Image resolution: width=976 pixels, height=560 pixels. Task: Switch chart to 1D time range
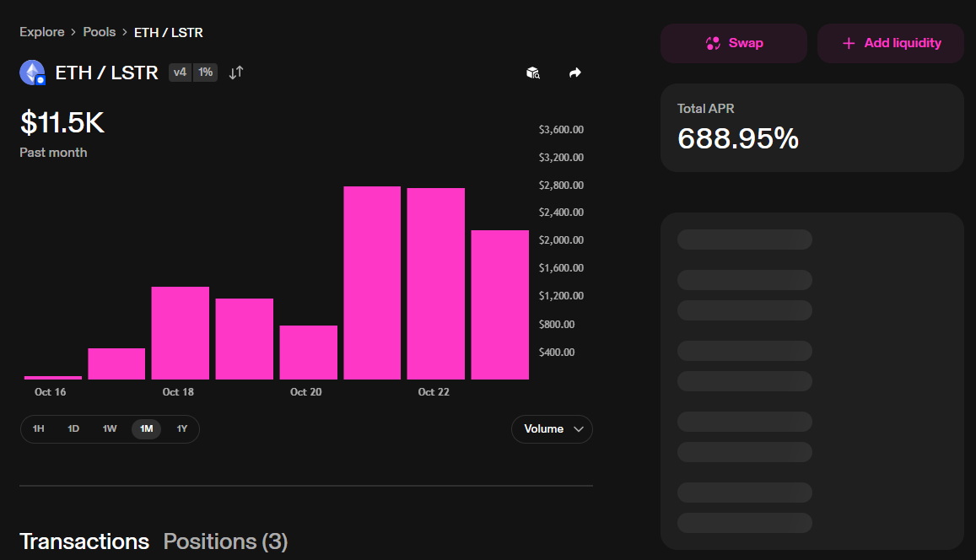pyautogui.click(x=73, y=428)
